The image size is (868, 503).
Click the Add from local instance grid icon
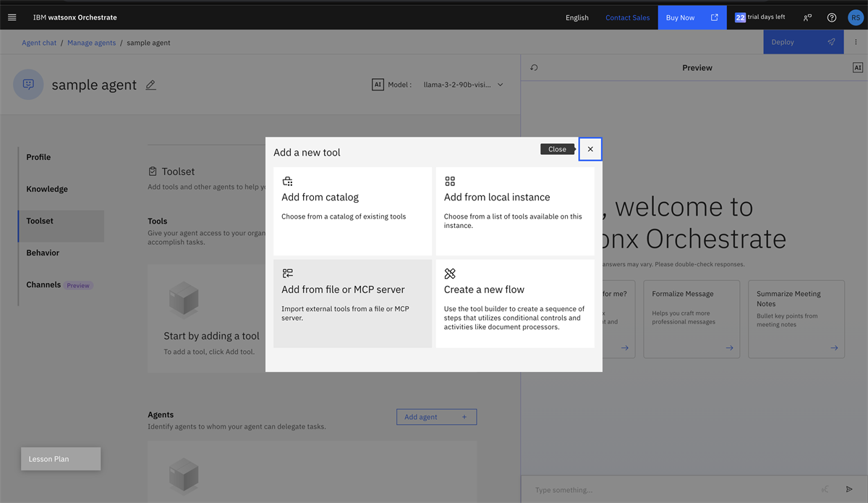coord(450,181)
